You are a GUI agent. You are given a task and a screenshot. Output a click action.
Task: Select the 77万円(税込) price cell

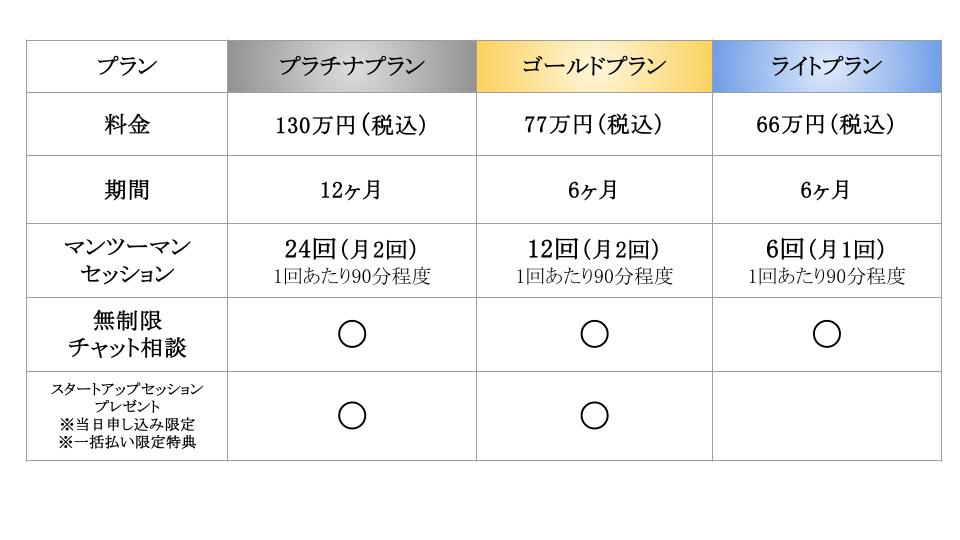coord(594,124)
